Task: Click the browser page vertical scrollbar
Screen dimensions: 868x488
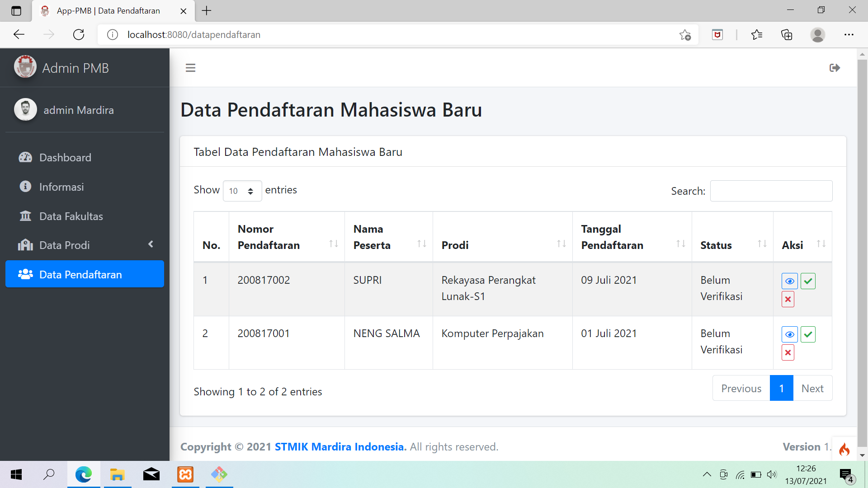Action: pos(862,253)
